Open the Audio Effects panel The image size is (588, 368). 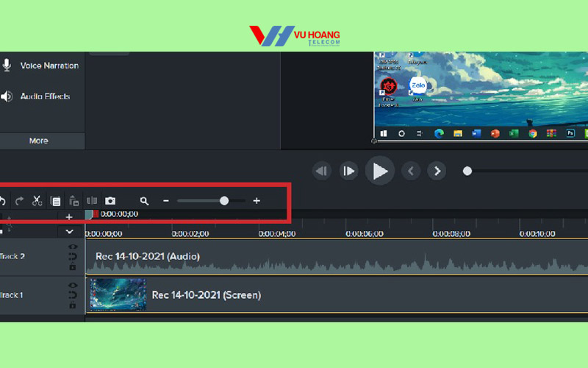point(45,96)
